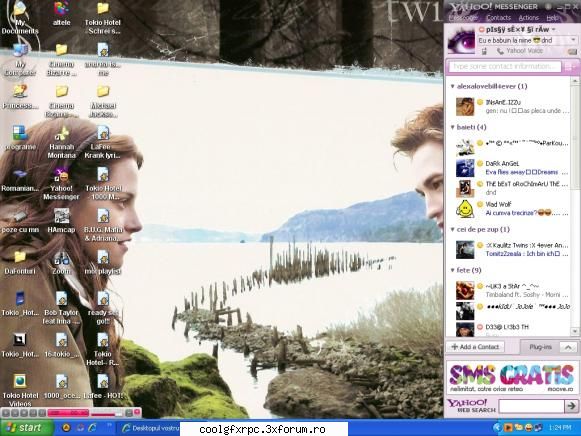Collapse the baieti (4) contact group

coord(452,127)
